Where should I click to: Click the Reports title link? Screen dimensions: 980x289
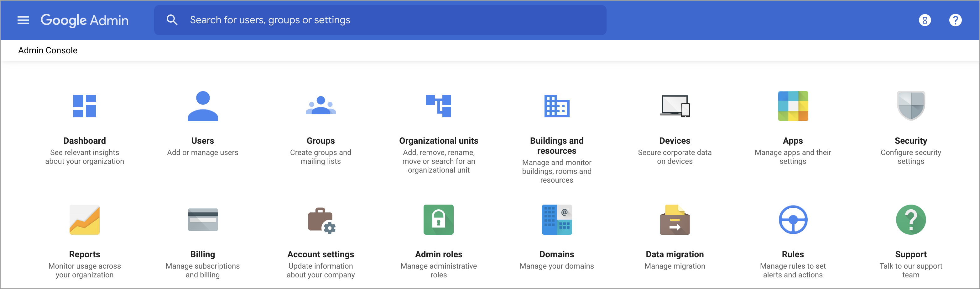coord(85,254)
